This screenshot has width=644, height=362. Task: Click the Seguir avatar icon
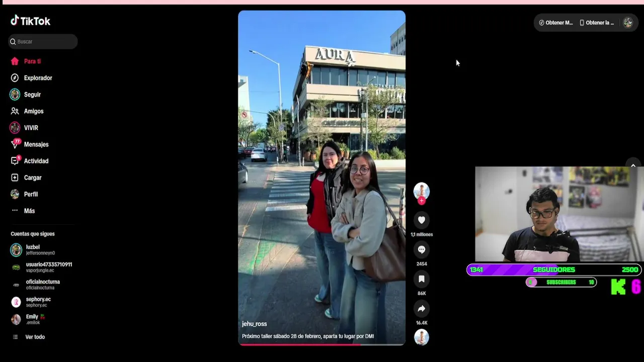coord(15,95)
